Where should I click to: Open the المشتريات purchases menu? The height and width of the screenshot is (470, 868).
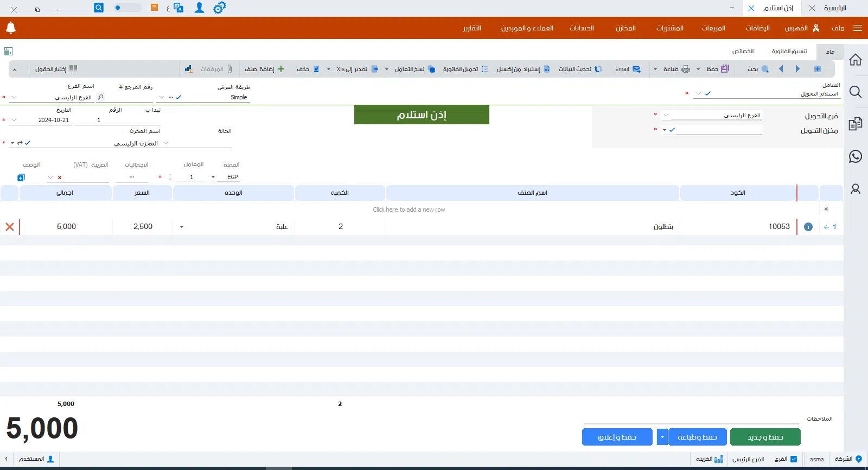coord(670,28)
